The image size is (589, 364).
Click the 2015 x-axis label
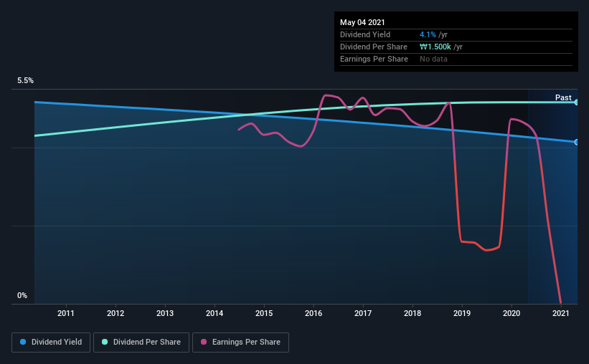tap(264, 313)
